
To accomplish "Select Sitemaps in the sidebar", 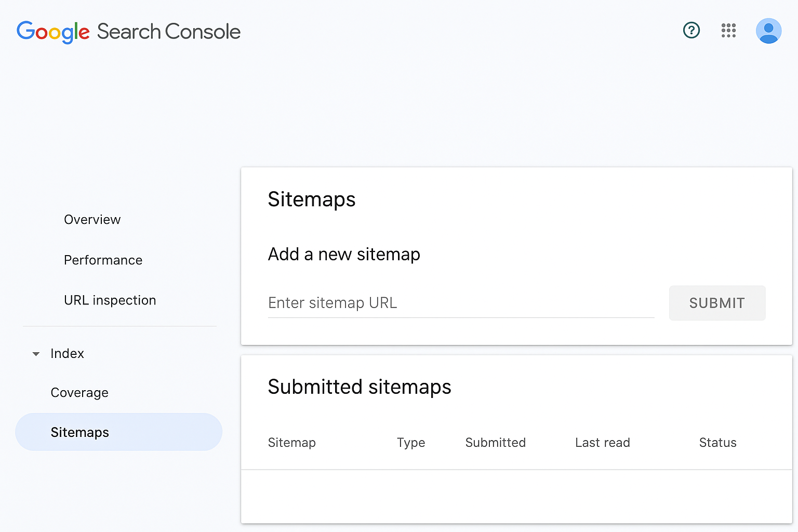I will point(79,432).
